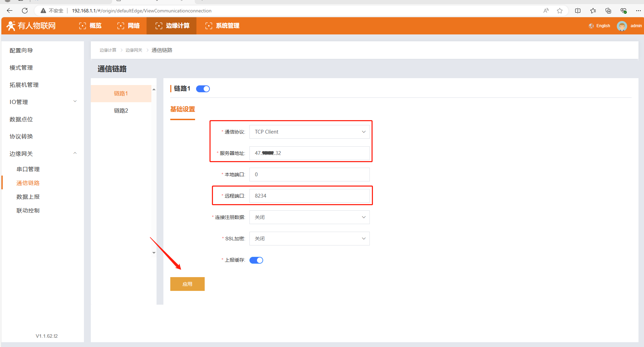Switch to the 系统管理 top menu
This screenshot has height=347, width=644.
coord(223,26)
